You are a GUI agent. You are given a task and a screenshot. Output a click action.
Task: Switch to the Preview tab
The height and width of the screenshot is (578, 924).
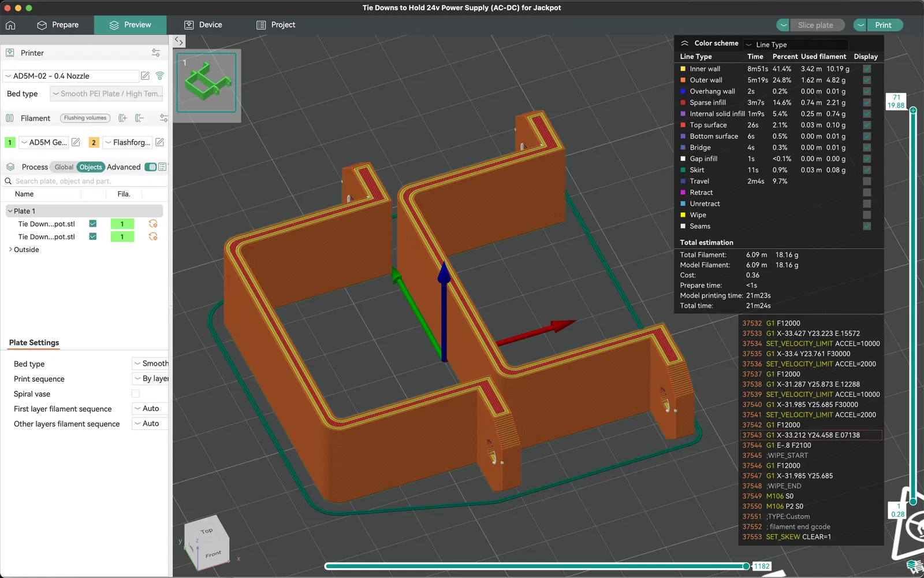pyautogui.click(x=131, y=25)
